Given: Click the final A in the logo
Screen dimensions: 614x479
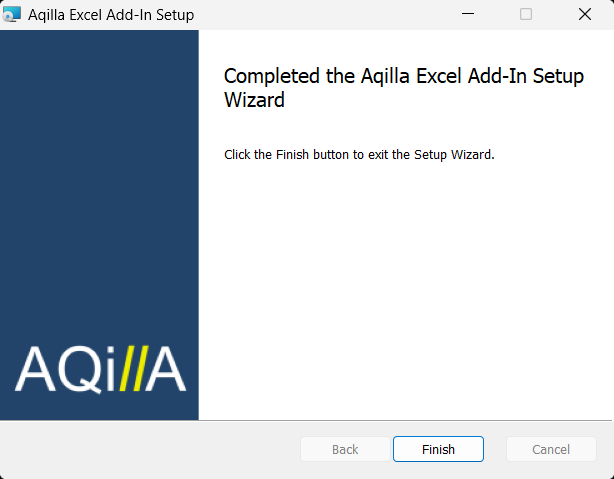Looking at the screenshot, I should (x=164, y=370).
